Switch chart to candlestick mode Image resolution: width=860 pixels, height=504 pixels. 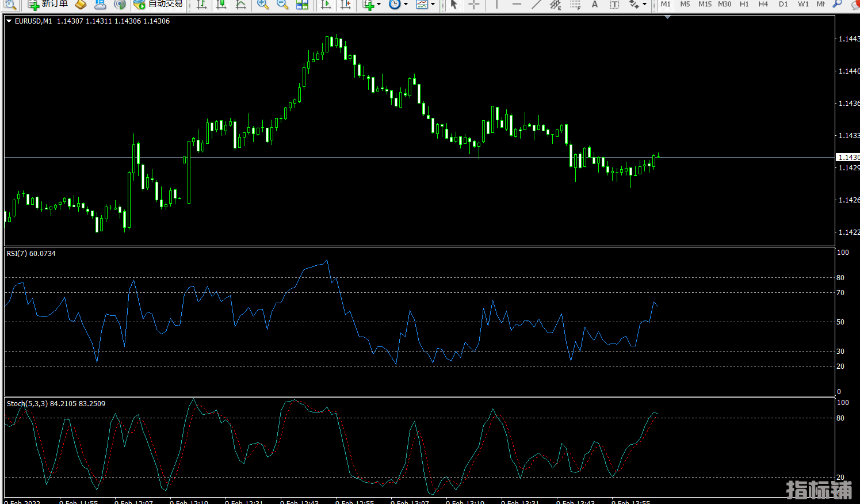[x=221, y=5]
